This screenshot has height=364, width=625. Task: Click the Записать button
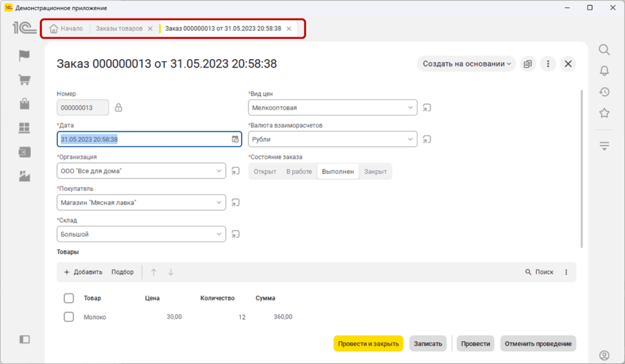click(x=428, y=344)
